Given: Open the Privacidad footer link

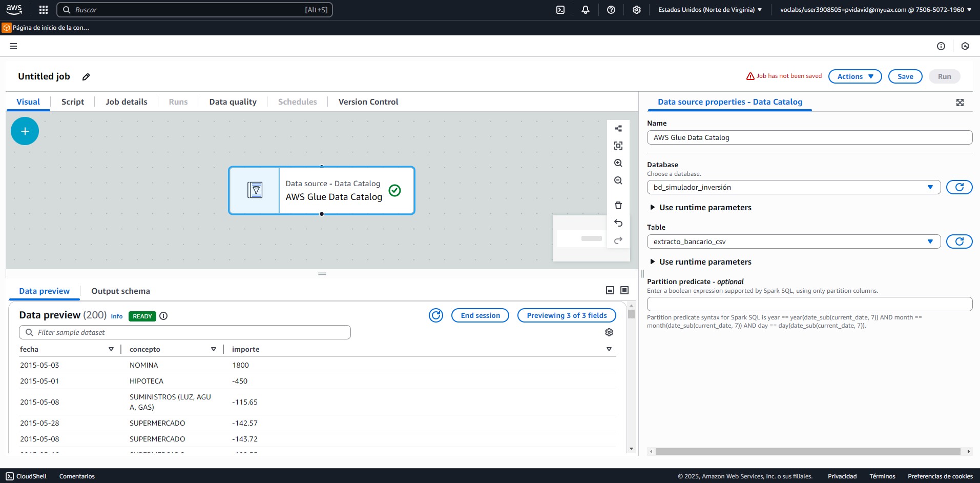Looking at the screenshot, I should click(x=842, y=476).
